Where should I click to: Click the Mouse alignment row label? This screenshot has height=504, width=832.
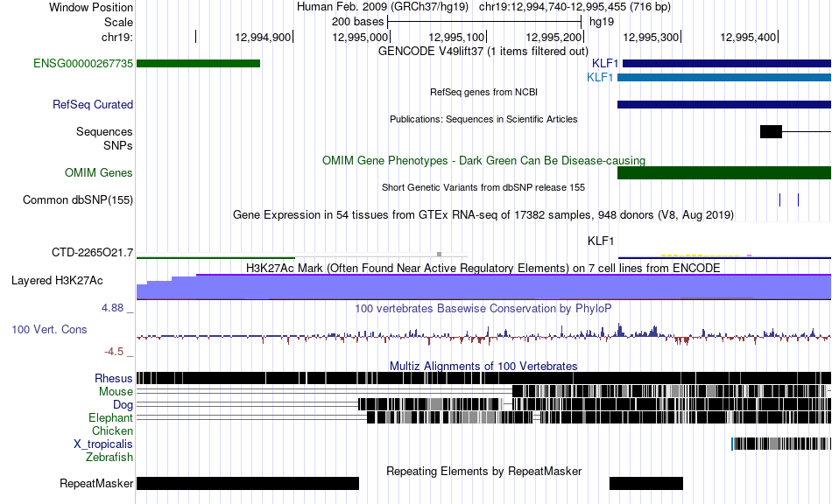click(x=116, y=392)
